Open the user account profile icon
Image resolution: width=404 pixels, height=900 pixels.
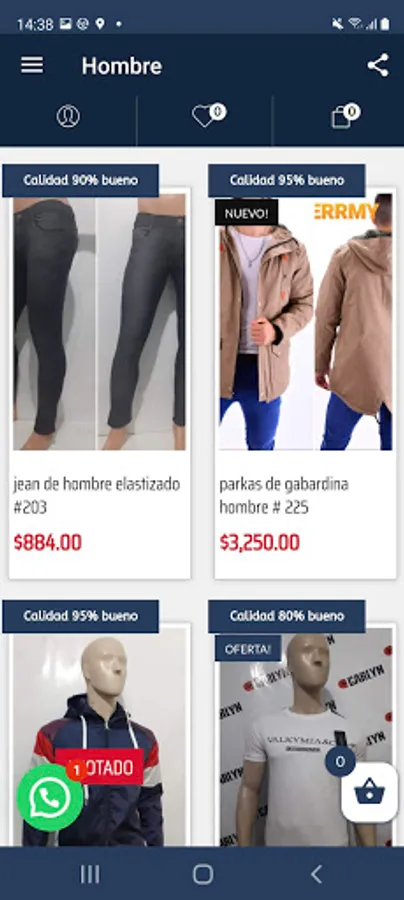click(68, 117)
